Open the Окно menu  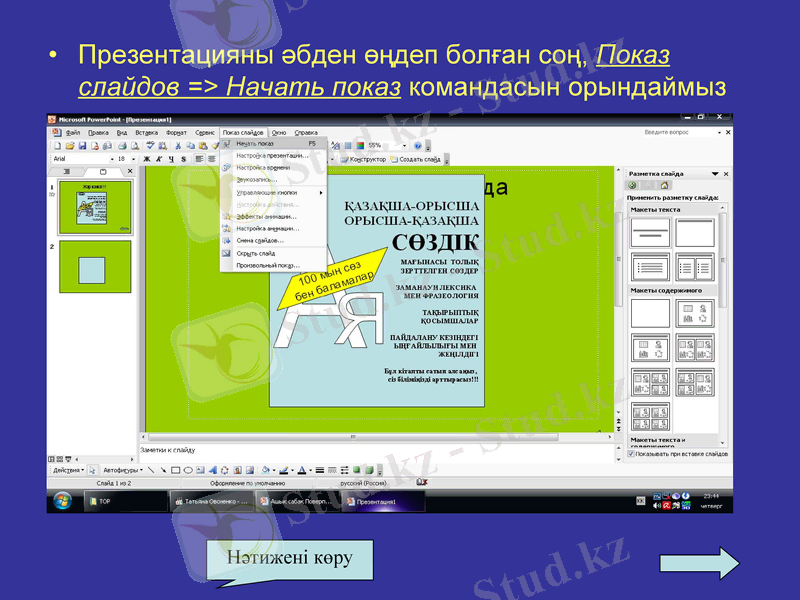point(278,132)
